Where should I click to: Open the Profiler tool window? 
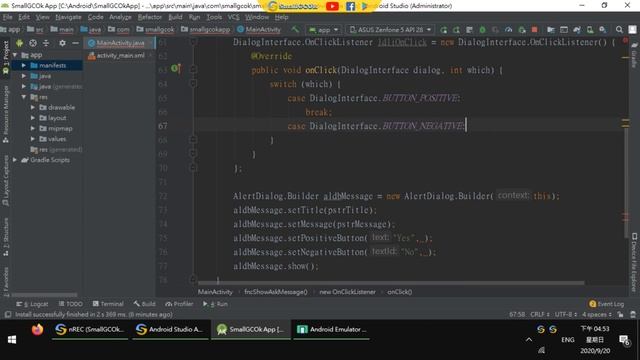click(x=179, y=304)
